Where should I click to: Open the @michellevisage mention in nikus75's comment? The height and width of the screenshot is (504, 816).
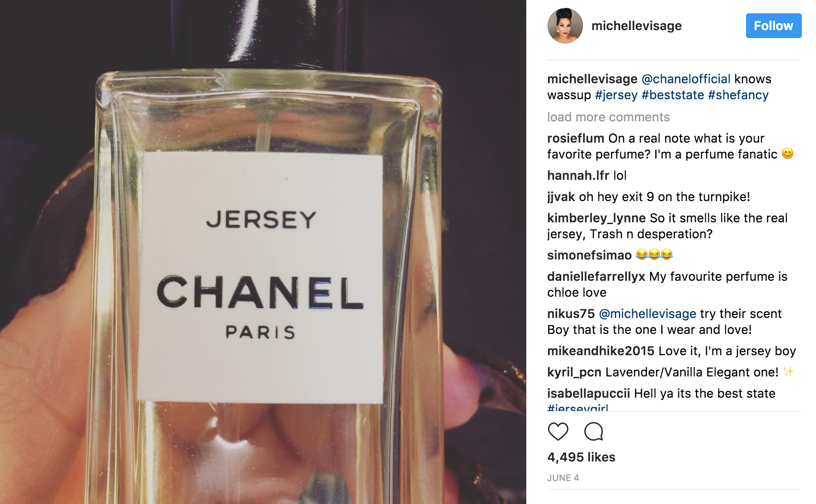tap(647, 314)
